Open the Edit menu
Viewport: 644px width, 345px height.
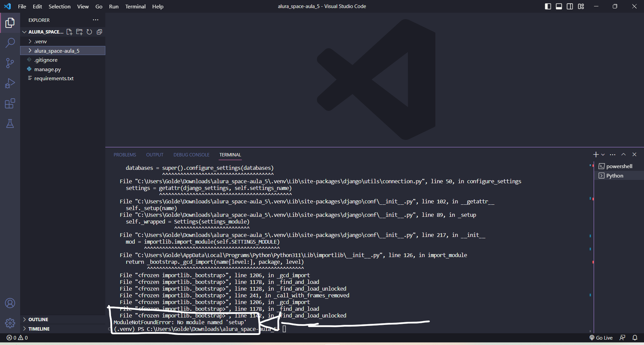click(x=37, y=6)
